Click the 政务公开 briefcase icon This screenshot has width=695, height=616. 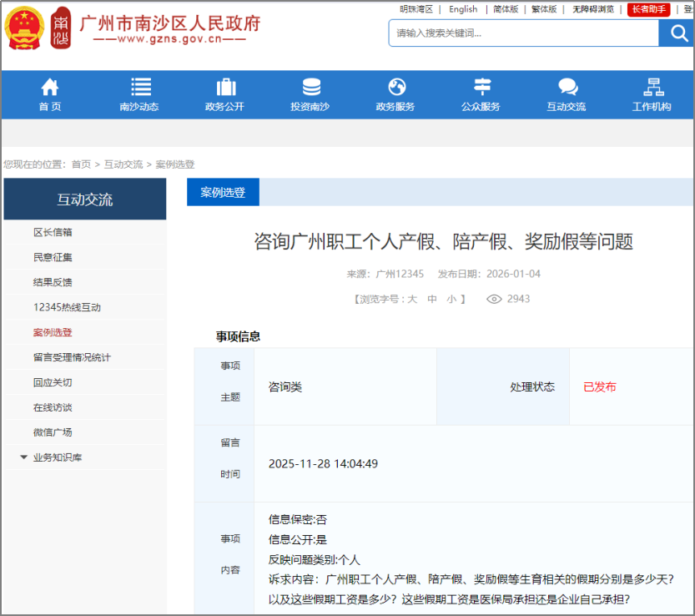225,87
